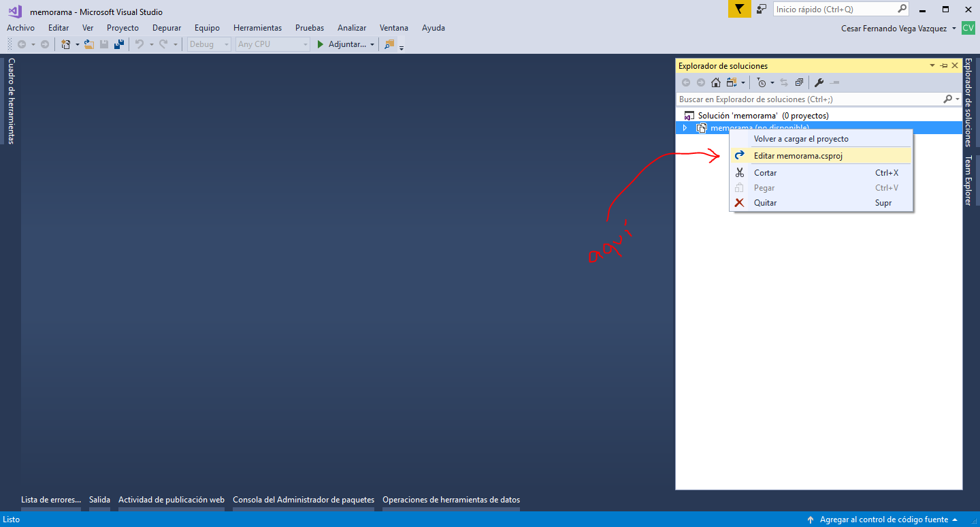
Task: Toggle auto-hide pin on Explorador de soluciones
Action: (943, 65)
